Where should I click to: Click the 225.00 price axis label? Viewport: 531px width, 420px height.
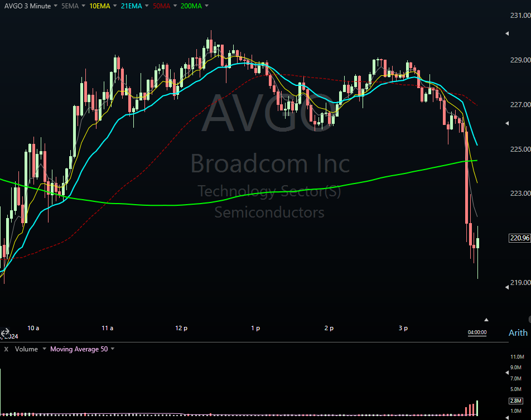pyautogui.click(x=520, y=149)
